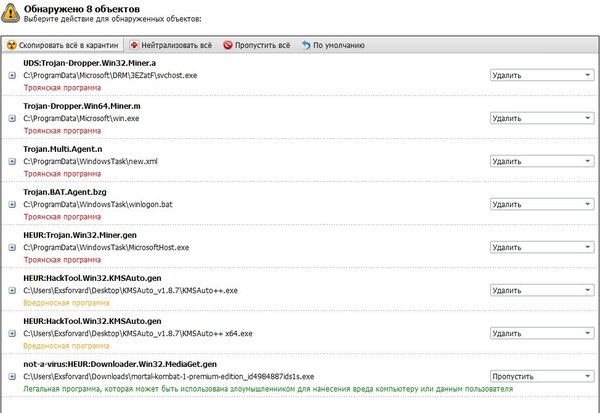Click 'Обнаружено 8 объектов' heading
The width and height of the screenshot is (600, 413).
(x=82, y=9)
